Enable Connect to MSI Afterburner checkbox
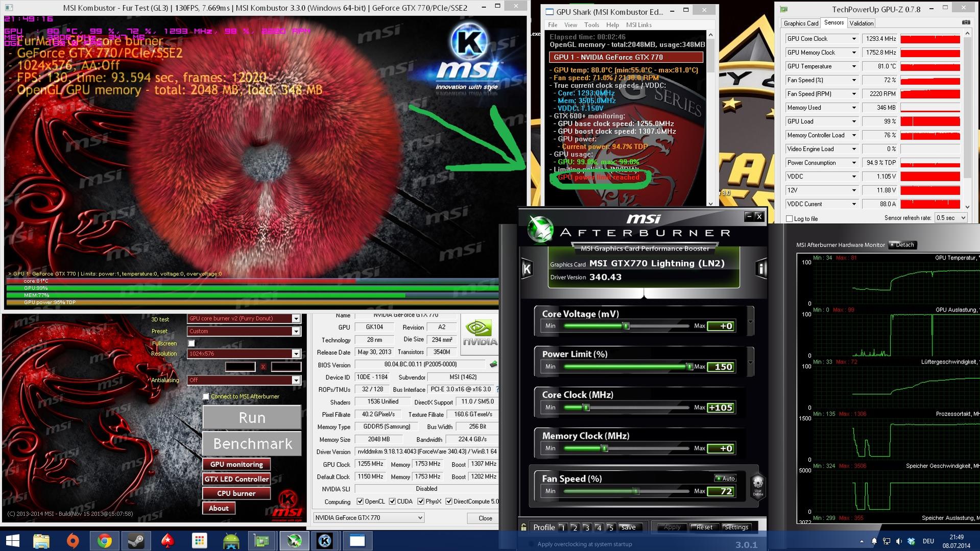Screen dimensions: 980x551 click(x=206, y=396)
